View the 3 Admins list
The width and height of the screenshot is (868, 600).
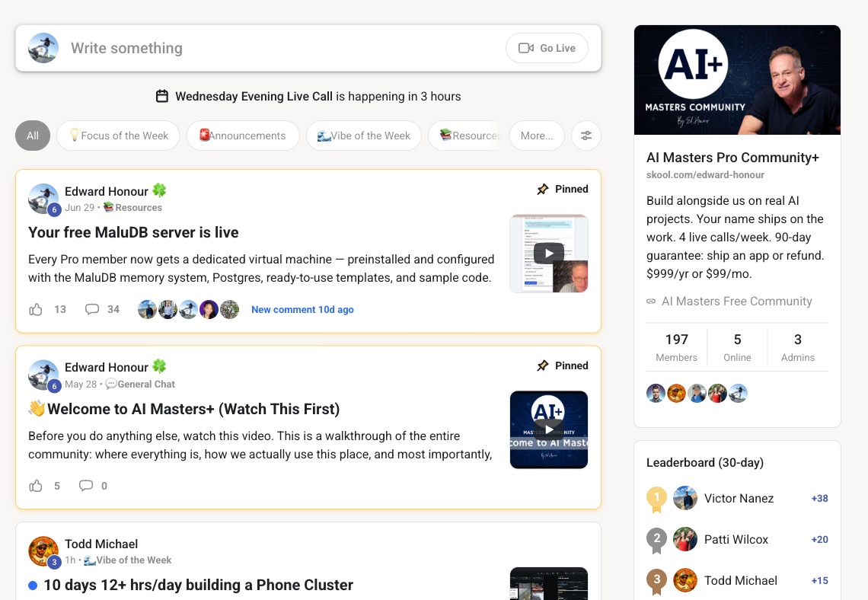tap(798, 347)
